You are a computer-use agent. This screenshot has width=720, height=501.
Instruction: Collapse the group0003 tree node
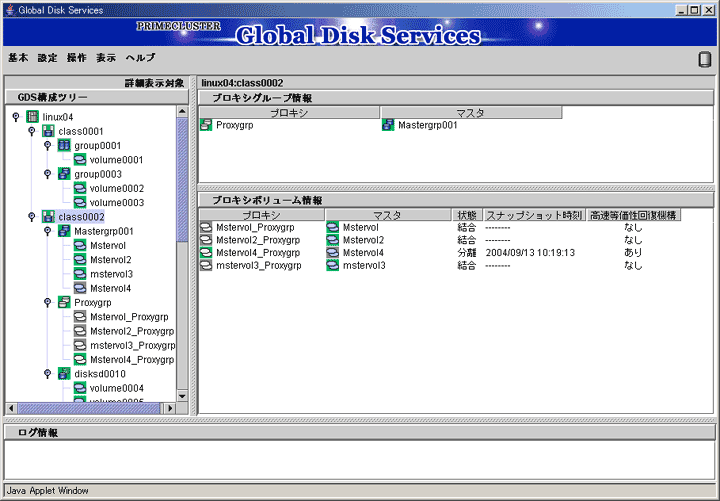47,174
